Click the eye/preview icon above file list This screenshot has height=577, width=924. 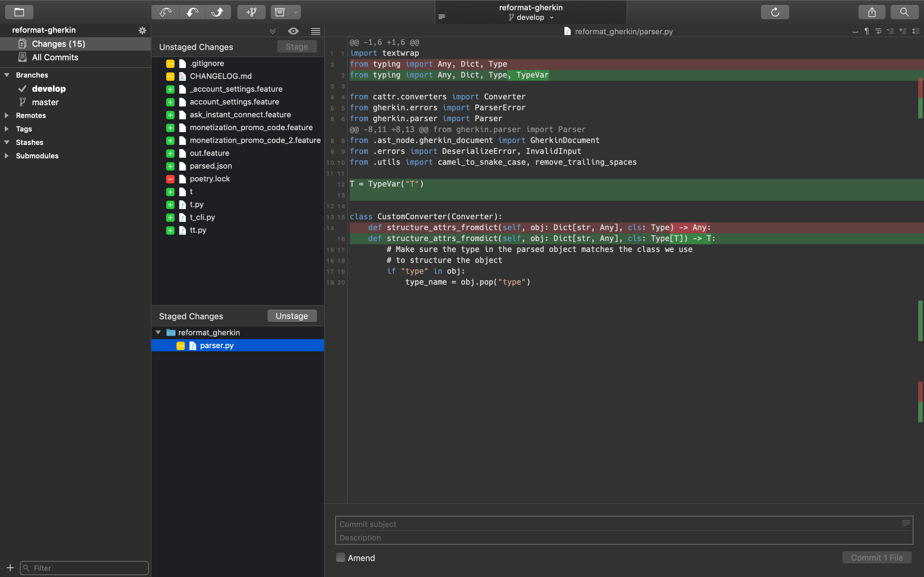click(x=293, y=30)
